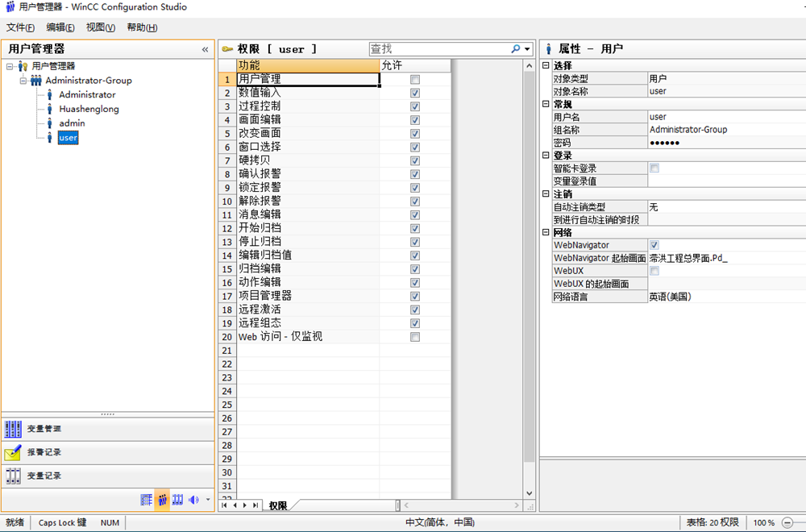Open 报警记录 editor
Image resolution: width=806 pixels, height=532 pixels.
coord(44,452)
